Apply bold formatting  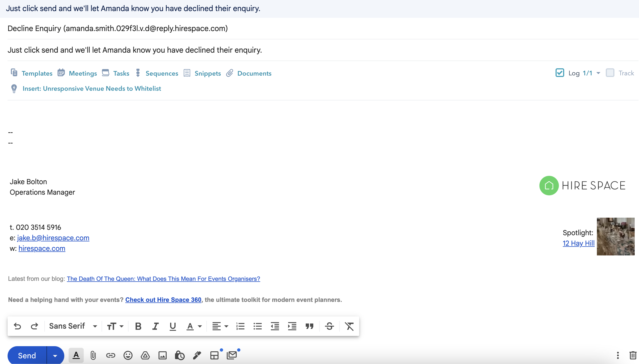click(138, 326)
